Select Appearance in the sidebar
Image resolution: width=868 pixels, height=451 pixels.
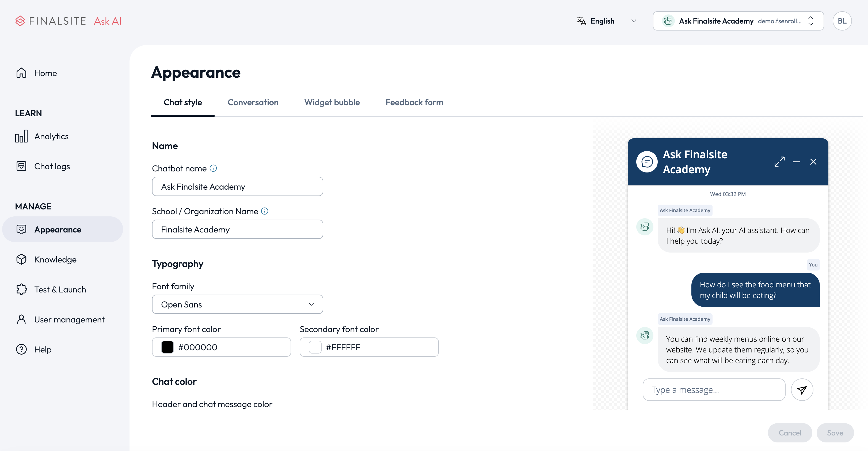[63, 229]
